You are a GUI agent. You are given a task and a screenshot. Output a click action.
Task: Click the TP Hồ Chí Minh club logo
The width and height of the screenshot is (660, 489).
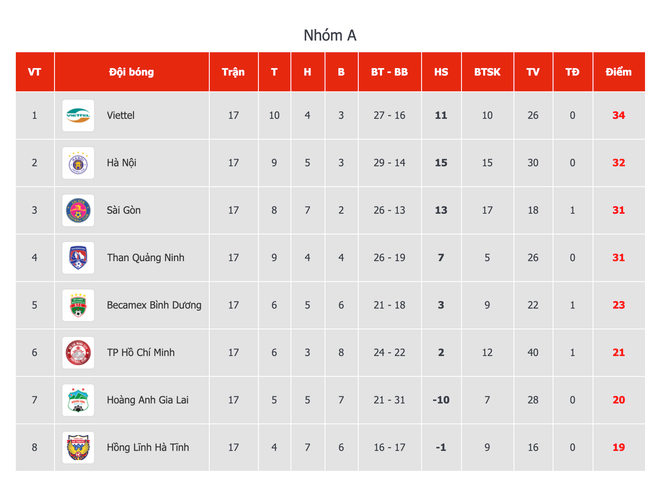[78, 353]
